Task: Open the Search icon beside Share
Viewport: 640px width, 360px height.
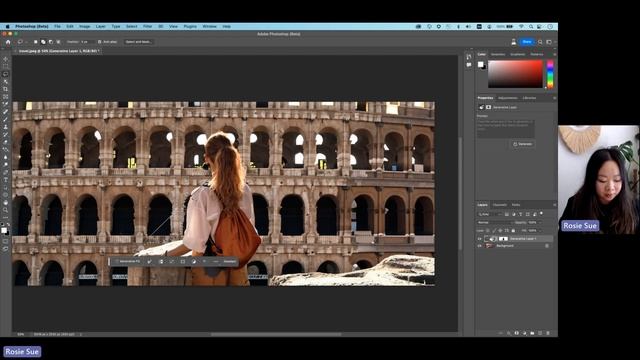Action: [x=540, y=42]
